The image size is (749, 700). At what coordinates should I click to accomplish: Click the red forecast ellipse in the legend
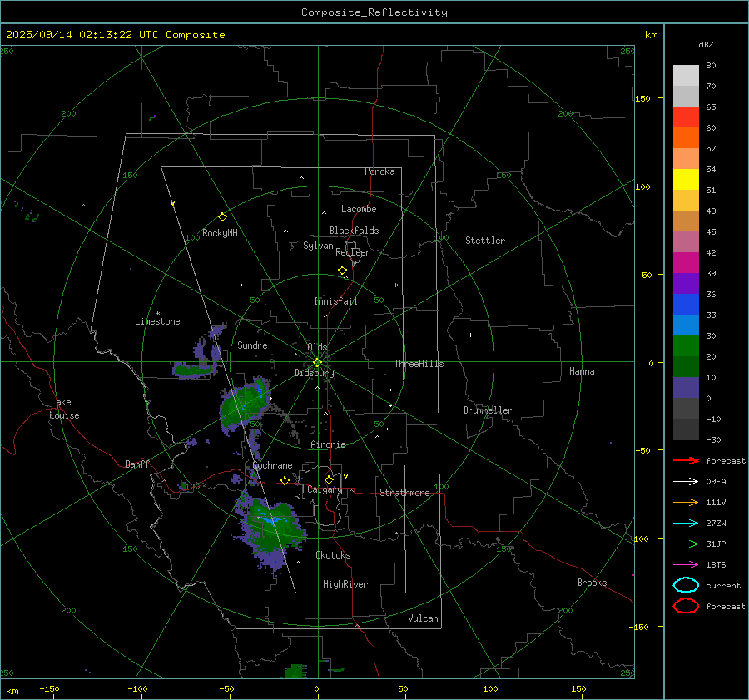point(686,606)
